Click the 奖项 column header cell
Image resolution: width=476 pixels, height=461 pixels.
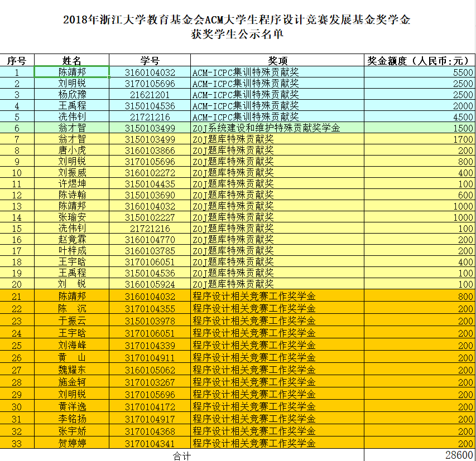pyautogui.click(x=277, y=60)
